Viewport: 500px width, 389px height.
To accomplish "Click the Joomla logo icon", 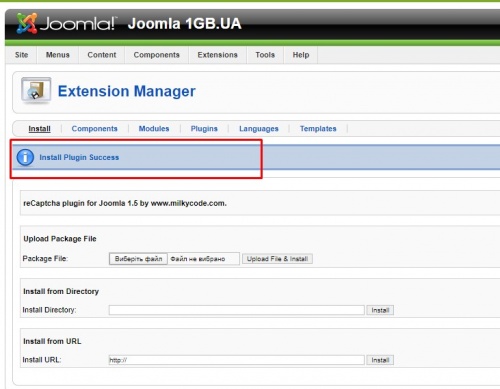I will point(27,23).
